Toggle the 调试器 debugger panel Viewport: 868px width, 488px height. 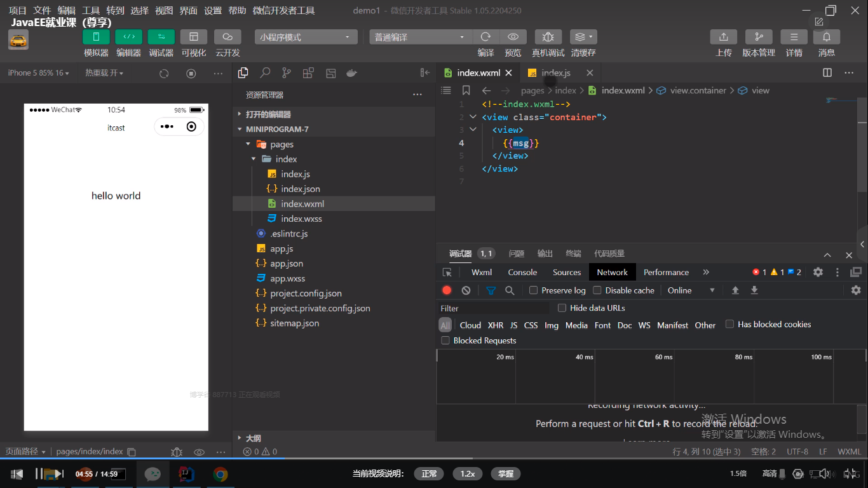pos(161,37)
